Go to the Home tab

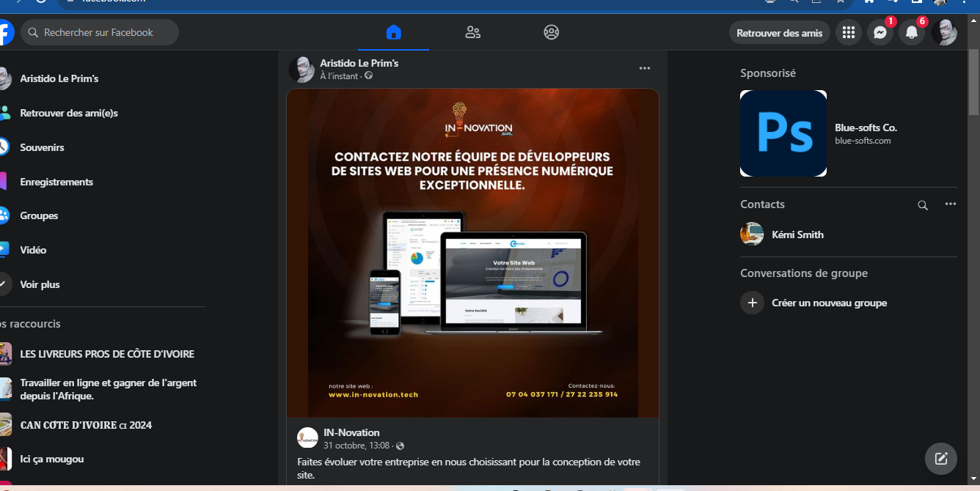(394, 32)
